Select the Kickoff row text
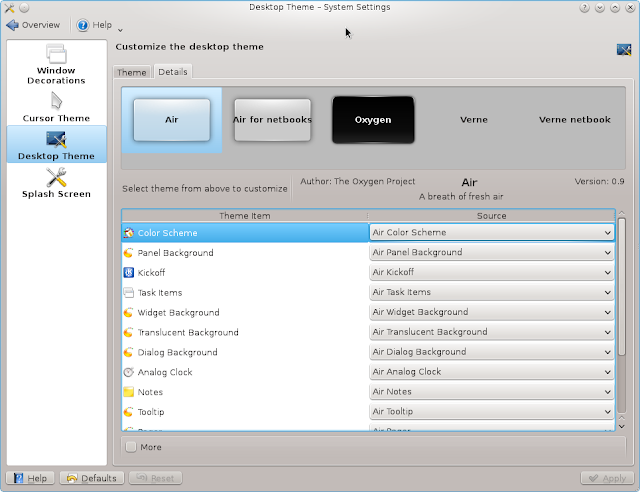640x492 pixels. [151, 272]
